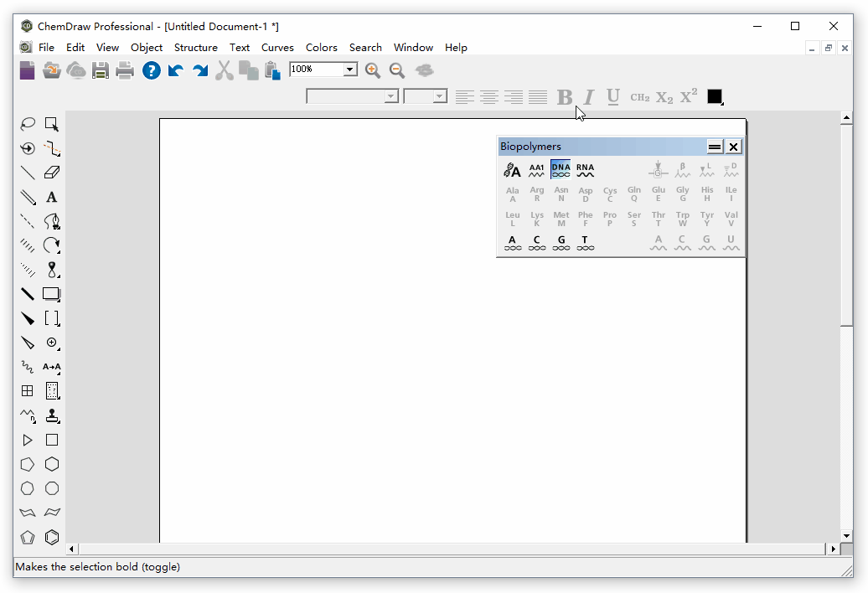Toggle Subscript X2 formatting
This screenshot has width=868, height=593.
(x=664, y=97)
